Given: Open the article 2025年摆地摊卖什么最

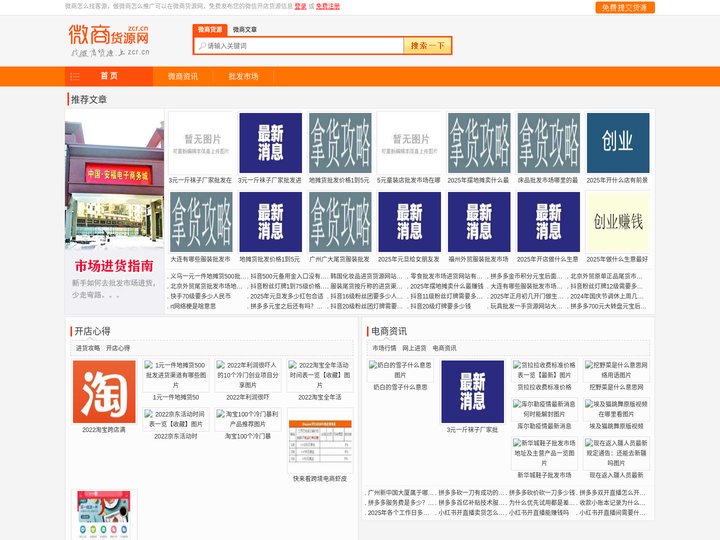Looking at the screenshot, I should [x=478, y=180].
